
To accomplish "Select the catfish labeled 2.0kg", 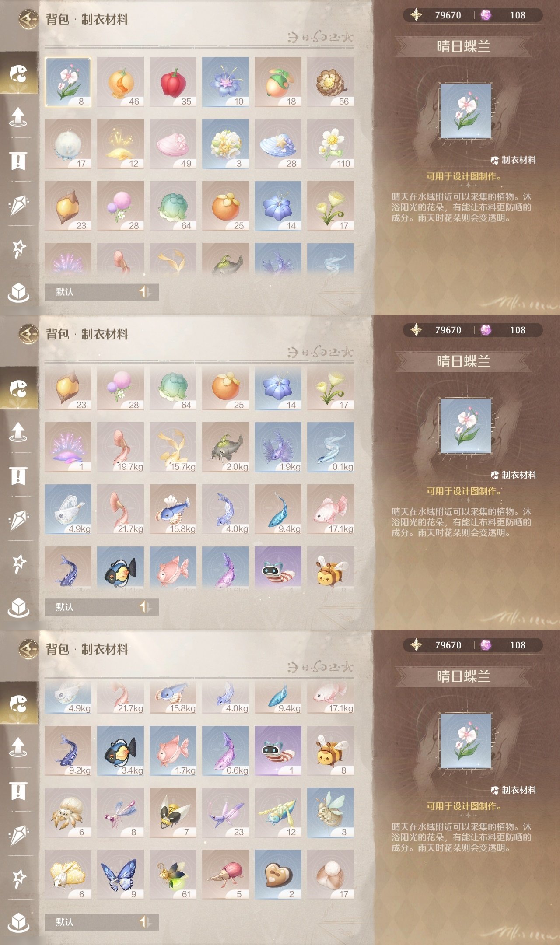I will click(225, 447).
